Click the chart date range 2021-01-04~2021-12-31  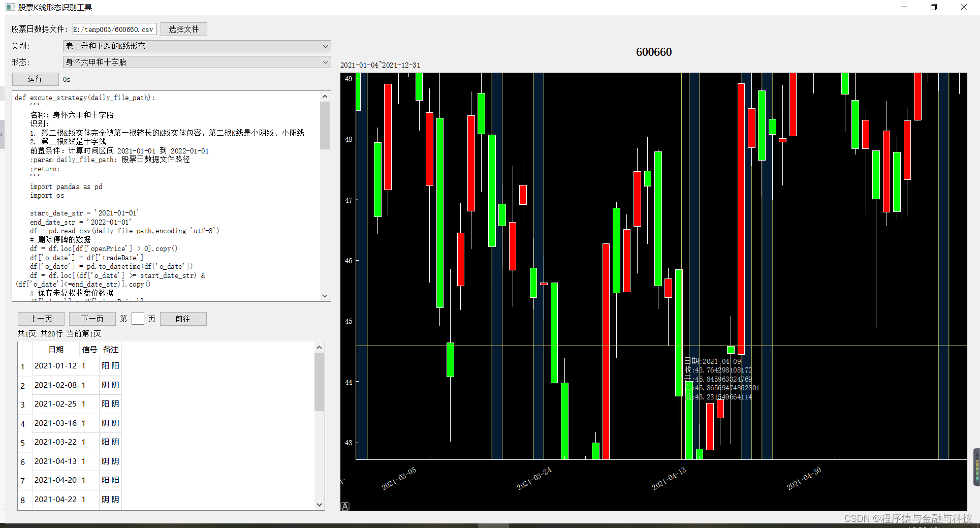[x=380, y=65]
